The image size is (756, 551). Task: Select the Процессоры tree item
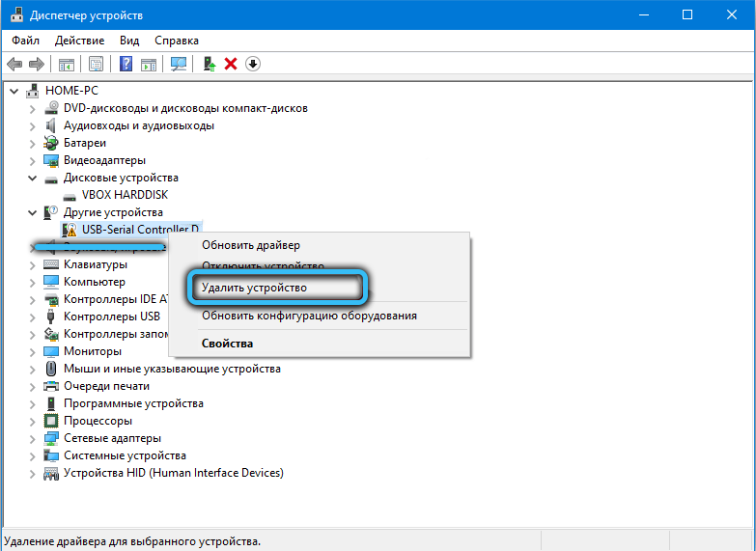coord(98,421)
